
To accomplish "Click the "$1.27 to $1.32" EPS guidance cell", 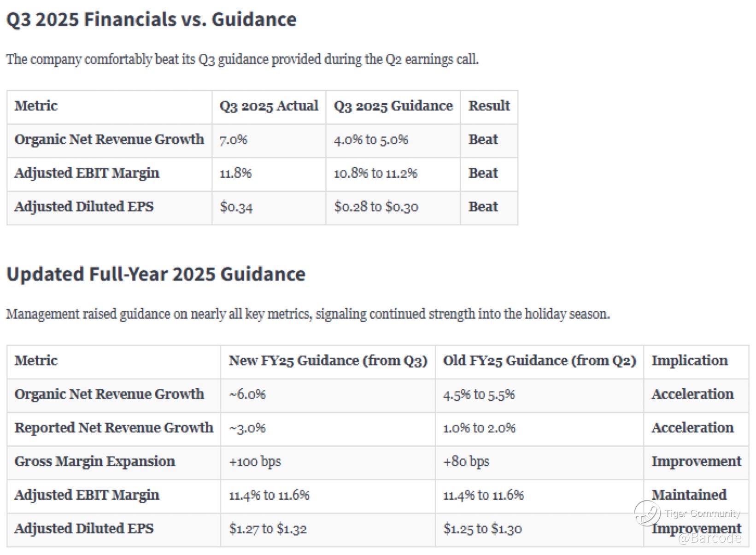I will tap(268, 529).
